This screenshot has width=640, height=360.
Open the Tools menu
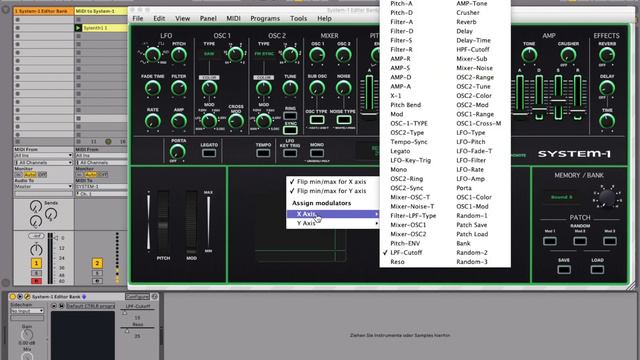coord(298,18)
